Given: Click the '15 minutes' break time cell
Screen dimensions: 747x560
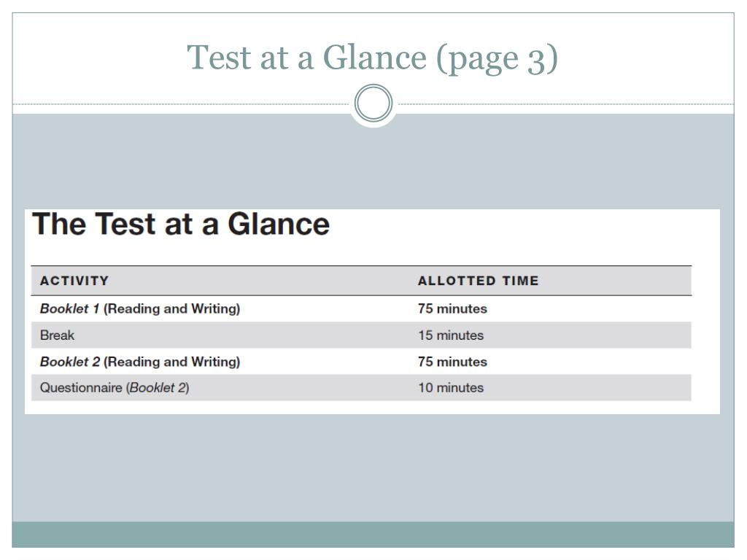Looking at the screenshot, I should coord(451,335).
